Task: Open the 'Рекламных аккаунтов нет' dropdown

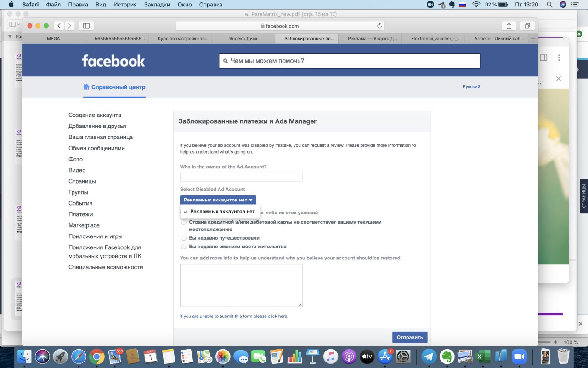Action: 218,200
